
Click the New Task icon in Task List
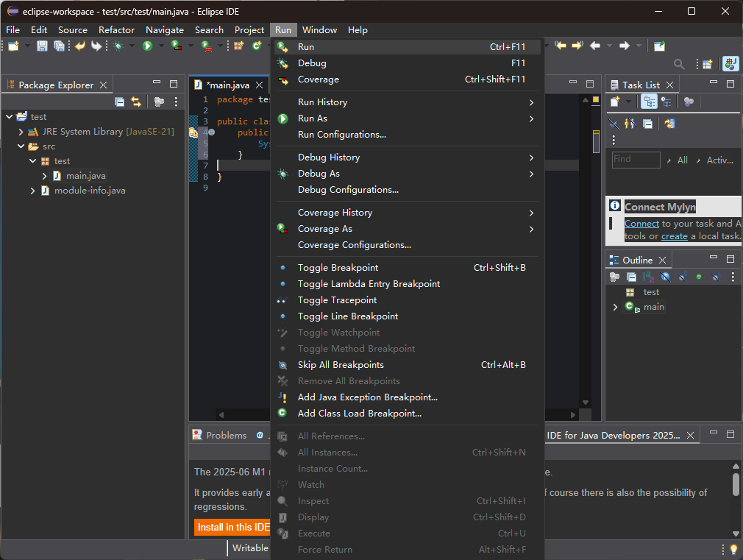pyautogui.click(x=615, y=102)
